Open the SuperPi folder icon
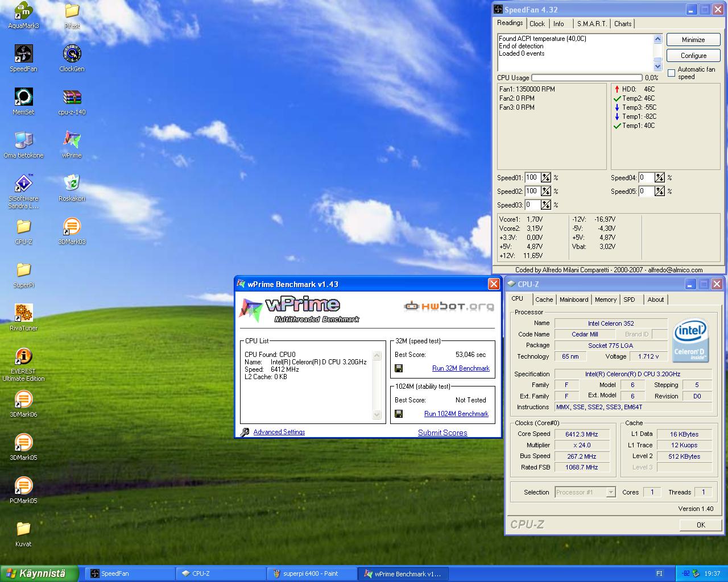This screenshot has height=582, width=728. click(x=23, y=274)
